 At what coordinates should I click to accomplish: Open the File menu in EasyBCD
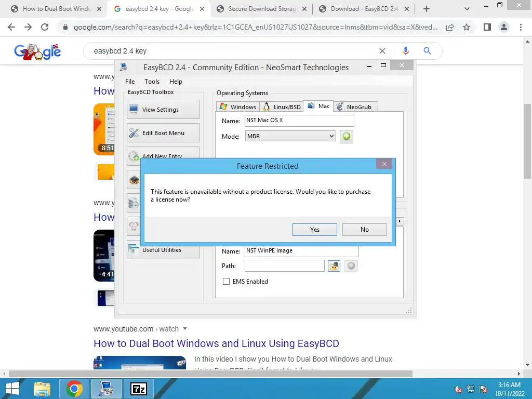tap(129, 82)
